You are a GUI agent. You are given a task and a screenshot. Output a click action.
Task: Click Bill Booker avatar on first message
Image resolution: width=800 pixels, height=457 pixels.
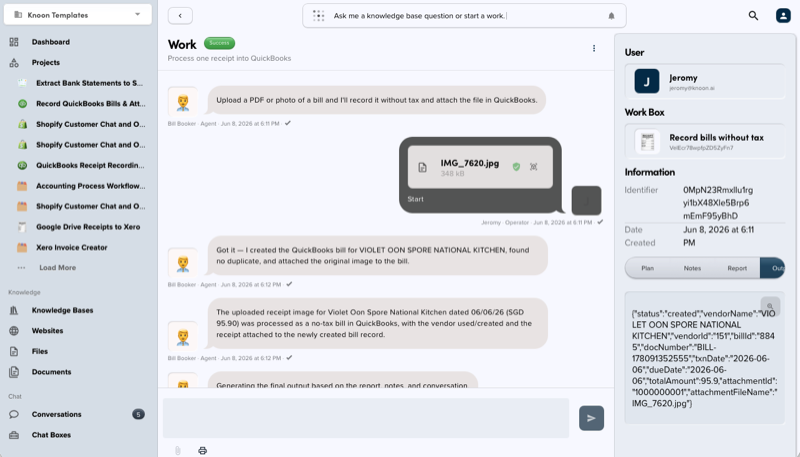pos(183,102)
